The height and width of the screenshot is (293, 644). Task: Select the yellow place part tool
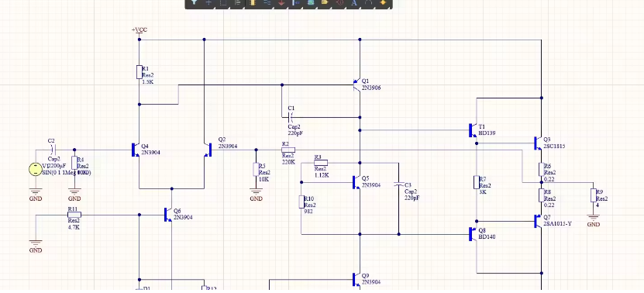pyautogui.click(x=253, y=2)
